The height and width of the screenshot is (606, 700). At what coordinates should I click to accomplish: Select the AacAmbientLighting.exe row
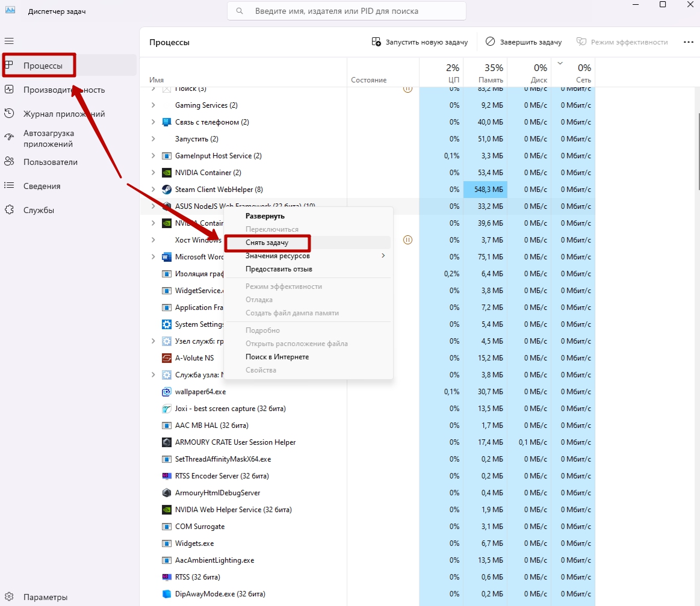(x=368, y=560)
